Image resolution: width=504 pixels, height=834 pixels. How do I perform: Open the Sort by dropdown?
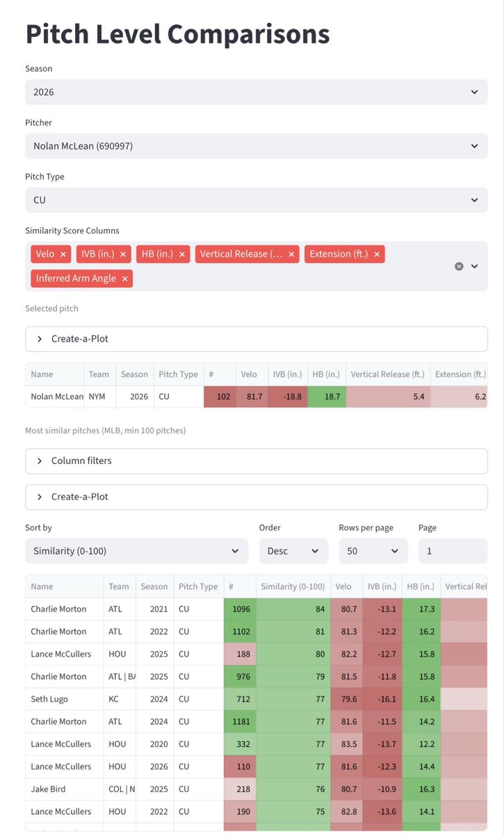tap(137, 551)
